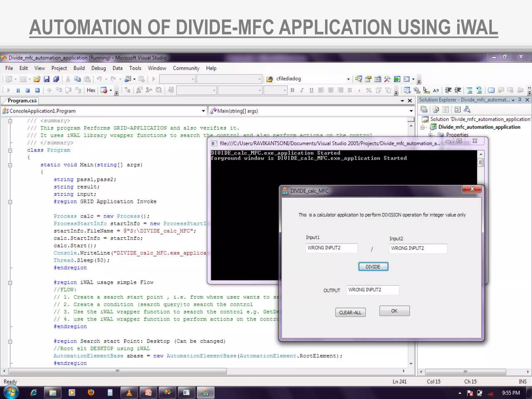Image resolution: width=532 pixels, height=399 pixels.
Task: Click the Open File toolbar icon
Action: [x=37, y=79]
